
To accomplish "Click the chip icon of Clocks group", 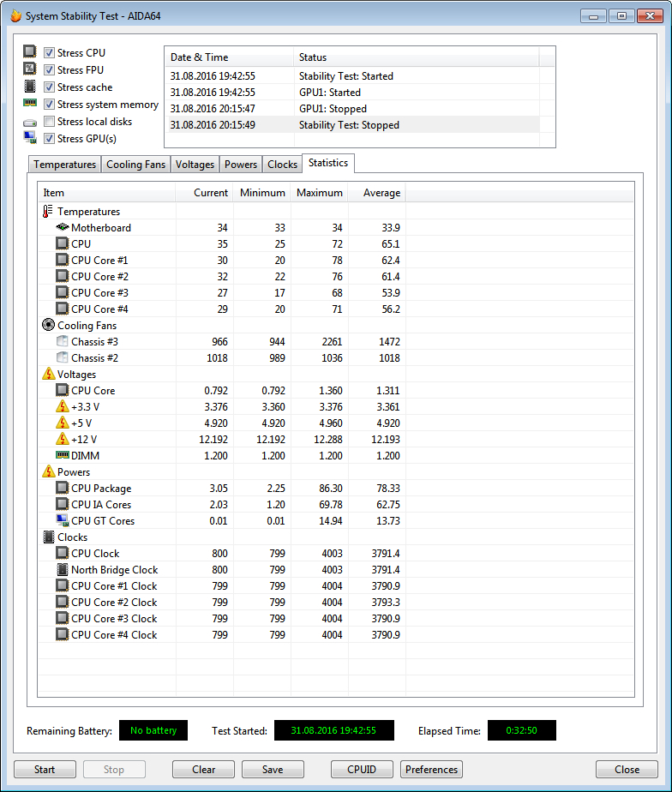I will pyautogui.click(x=49, y=537).
